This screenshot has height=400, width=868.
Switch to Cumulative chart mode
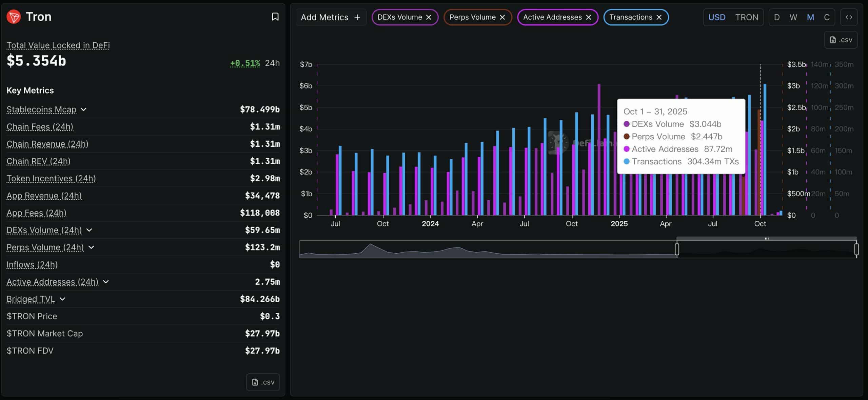(x=826, y=17)
